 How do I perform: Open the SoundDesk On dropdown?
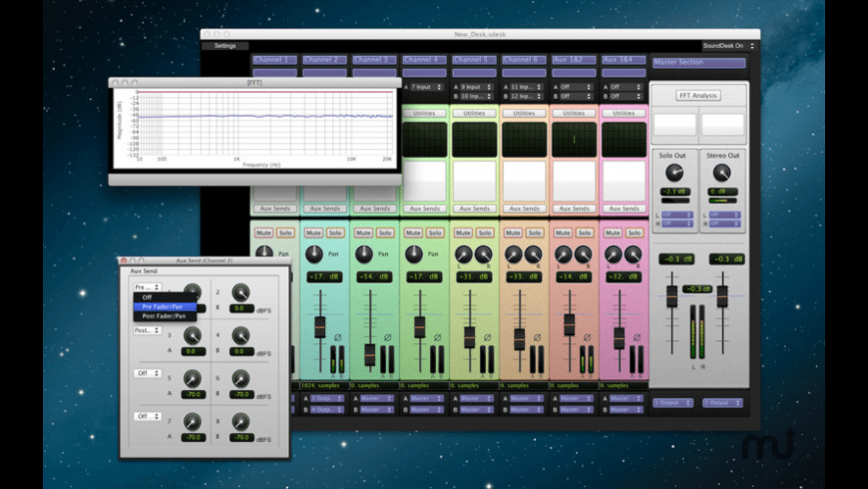point(727,46)
